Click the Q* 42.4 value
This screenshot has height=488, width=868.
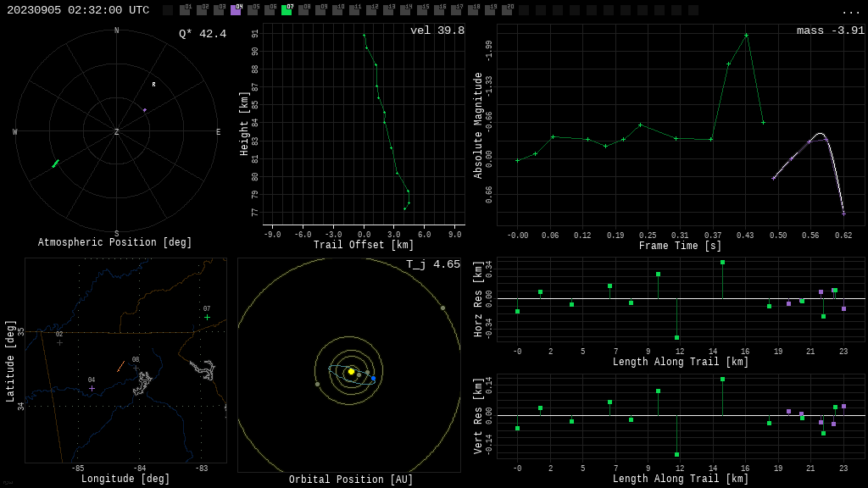[203, 34]
